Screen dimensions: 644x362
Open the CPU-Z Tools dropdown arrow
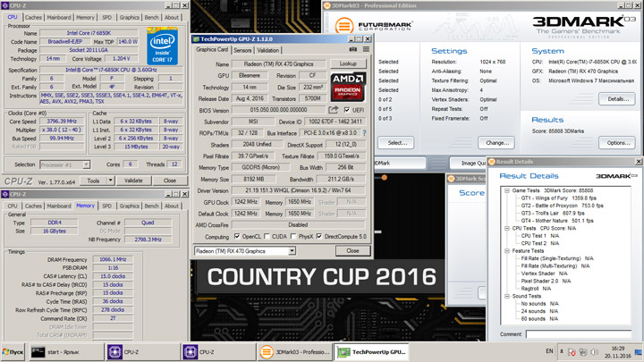coord(110,181)
